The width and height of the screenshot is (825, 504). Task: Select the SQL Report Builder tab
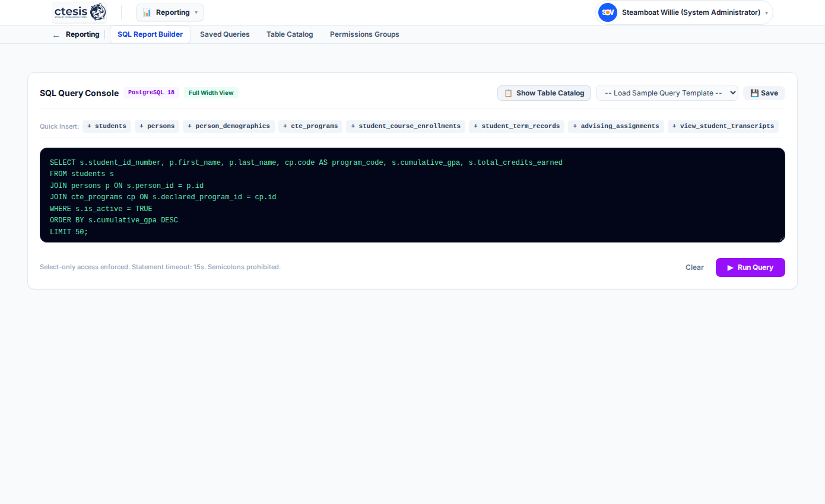tap(150, 34)
